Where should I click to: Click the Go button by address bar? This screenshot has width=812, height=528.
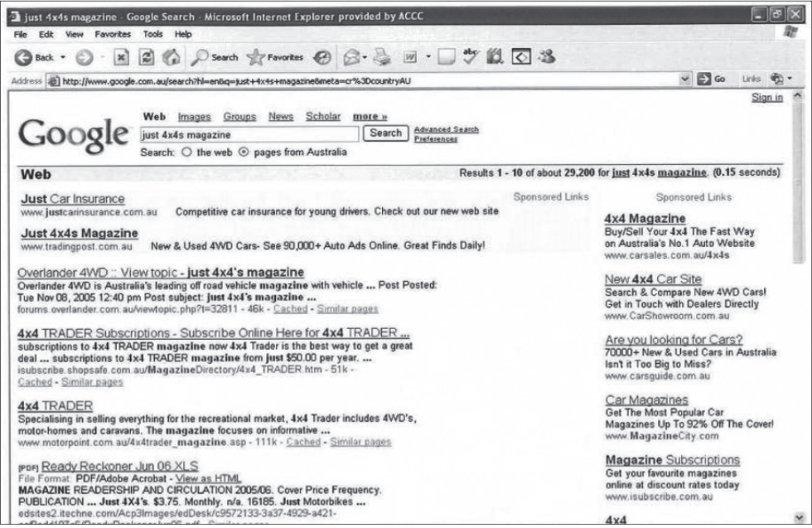(x=712, y=80)
